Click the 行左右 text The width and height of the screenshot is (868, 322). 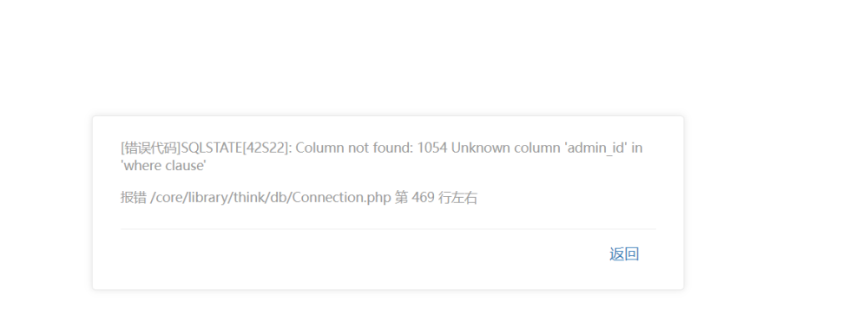tap(457, 198)
